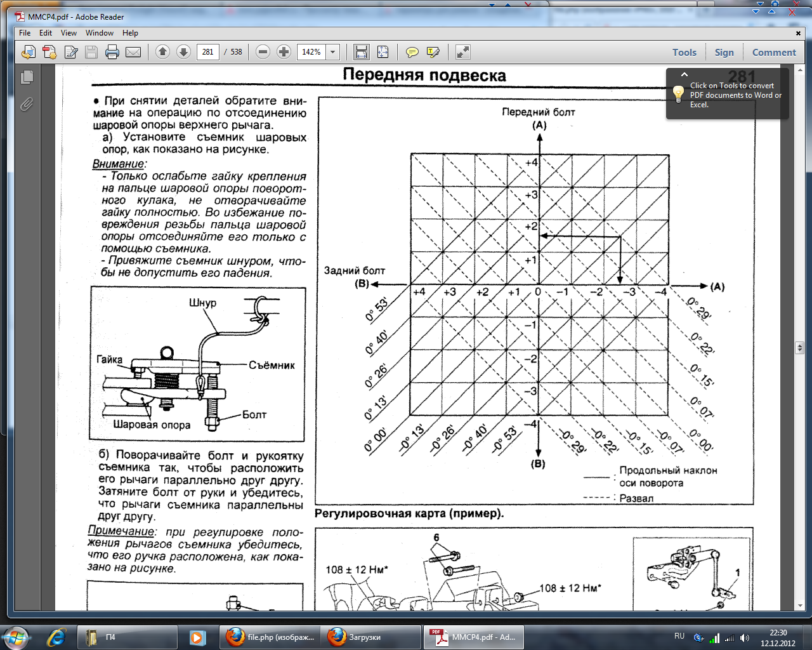Collapse the Tools tip popup with chevron
The image size is (812, 650).
pyautogui.click(x=684, y=74)
